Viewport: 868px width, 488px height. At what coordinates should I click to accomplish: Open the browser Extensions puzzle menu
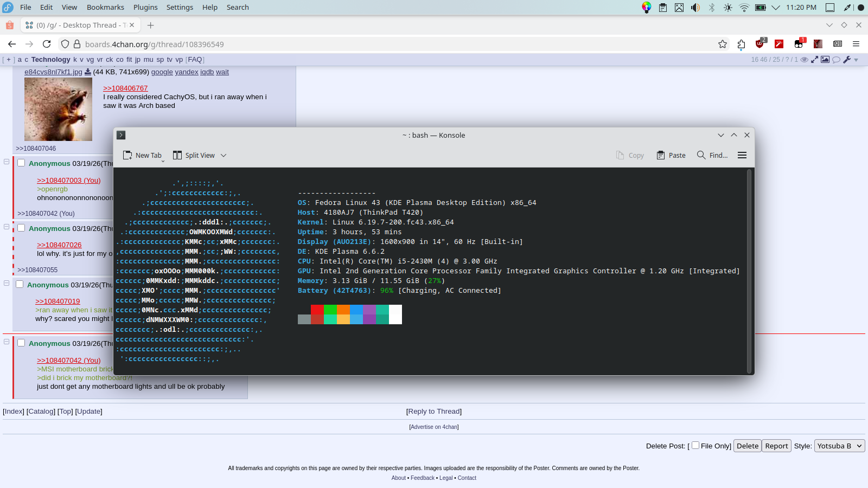click(742, 44)
